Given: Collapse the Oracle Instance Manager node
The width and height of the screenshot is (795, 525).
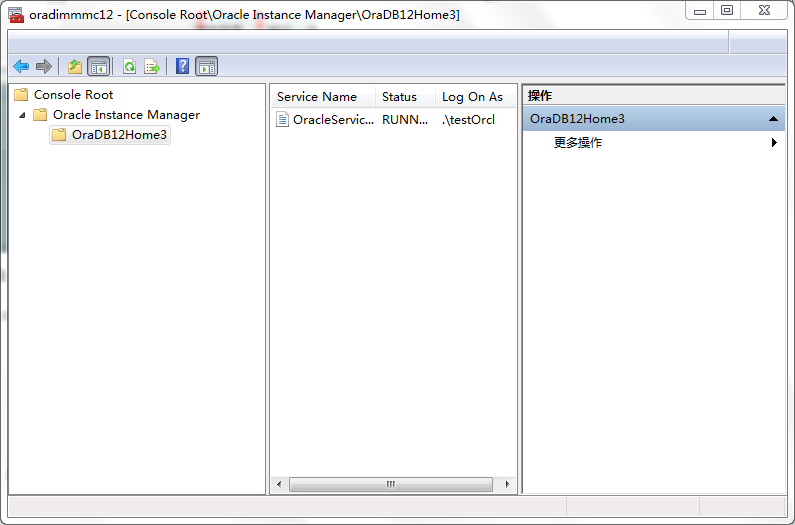Looking at the screenshot, I should point(22,116).
